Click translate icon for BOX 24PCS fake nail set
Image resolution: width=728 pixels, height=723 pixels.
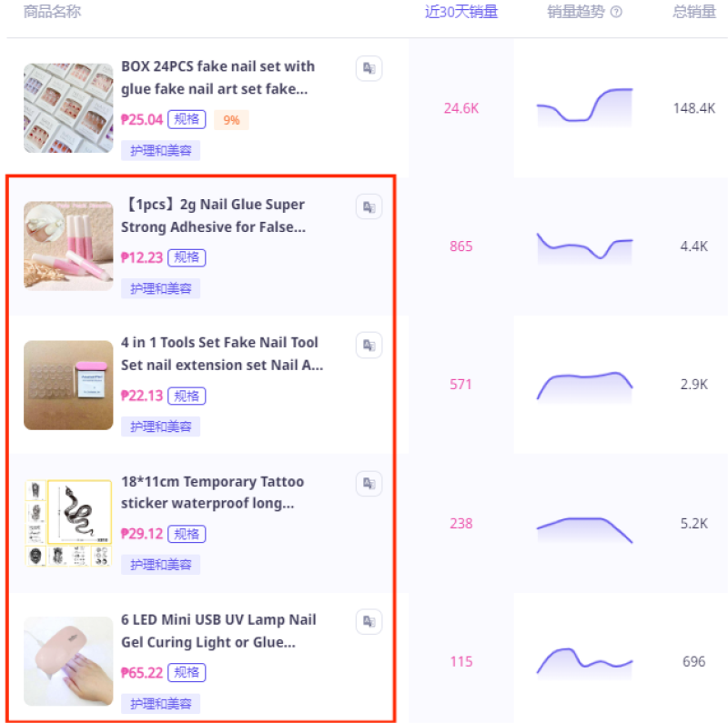(x=369, y=69)
